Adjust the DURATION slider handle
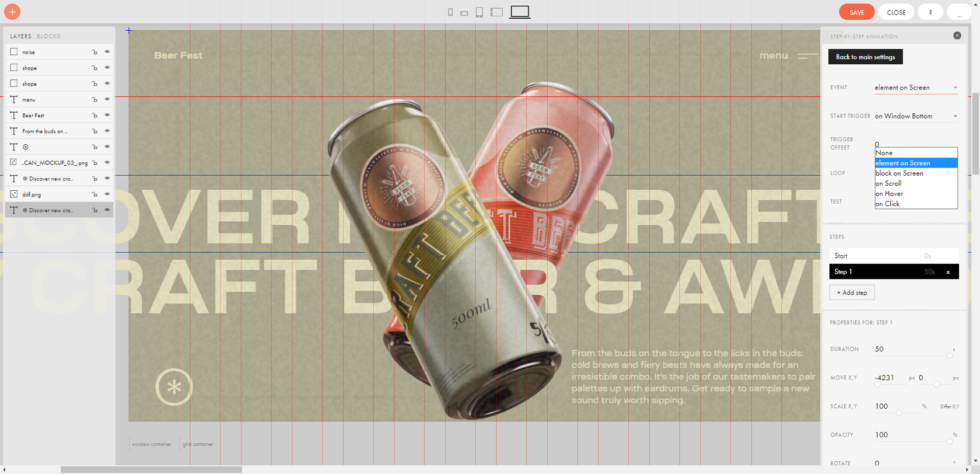This screenshot has height=474, width=980. pyautogui.click(x=950, y=355)
